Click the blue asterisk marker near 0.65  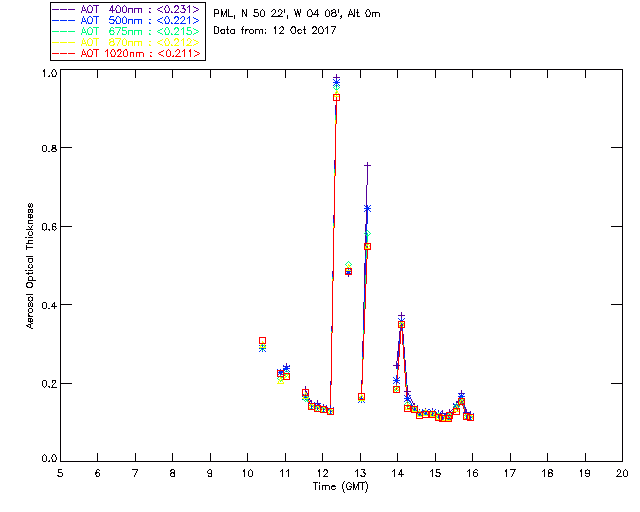(x=367, y=209)
